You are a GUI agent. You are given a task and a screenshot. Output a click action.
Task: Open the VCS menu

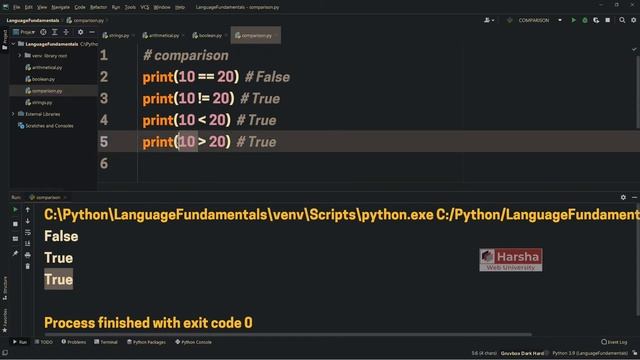pos(144,7)
